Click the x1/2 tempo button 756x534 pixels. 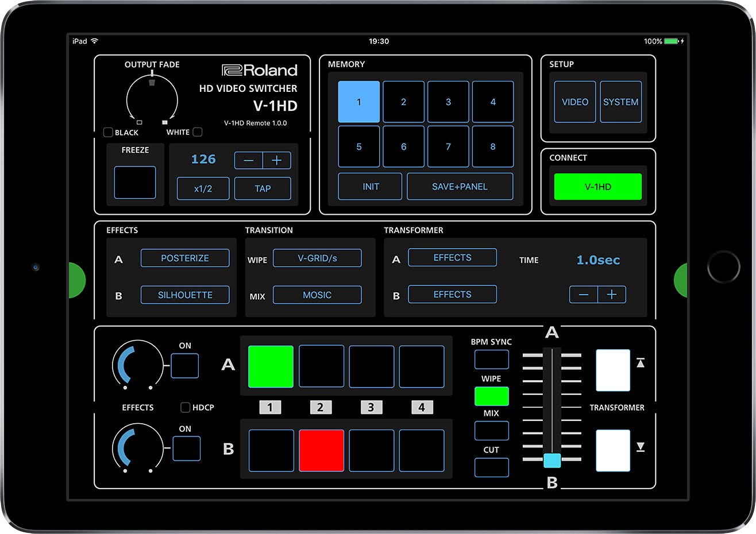point(203,188)
